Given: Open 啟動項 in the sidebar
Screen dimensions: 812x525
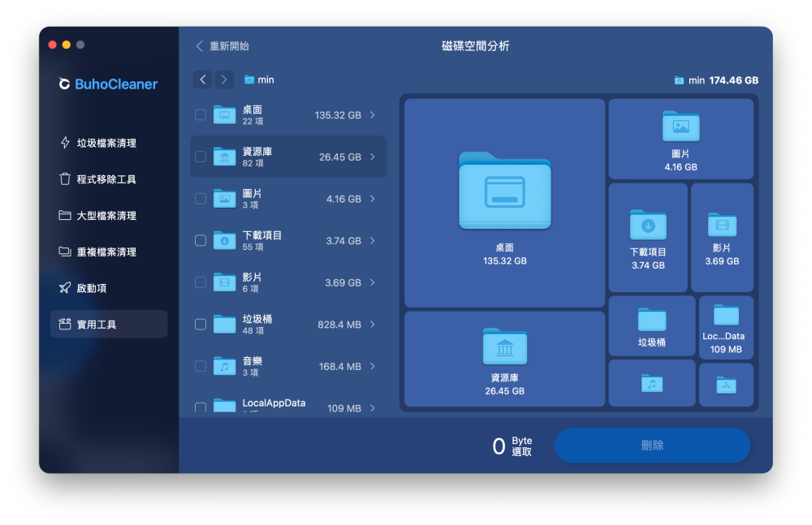Looking at the screenshot, I should [109, 288].
